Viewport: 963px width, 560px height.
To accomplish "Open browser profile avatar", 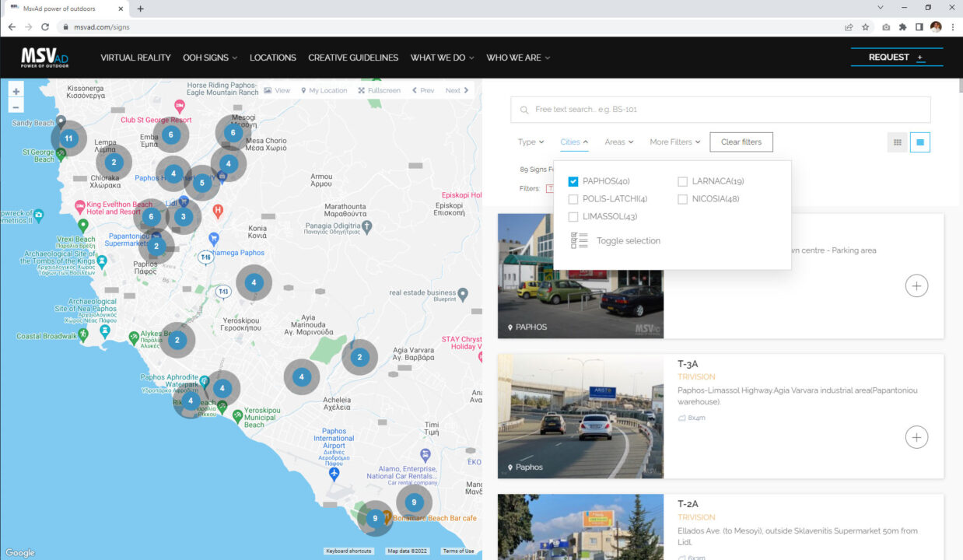I will point(936,26).
